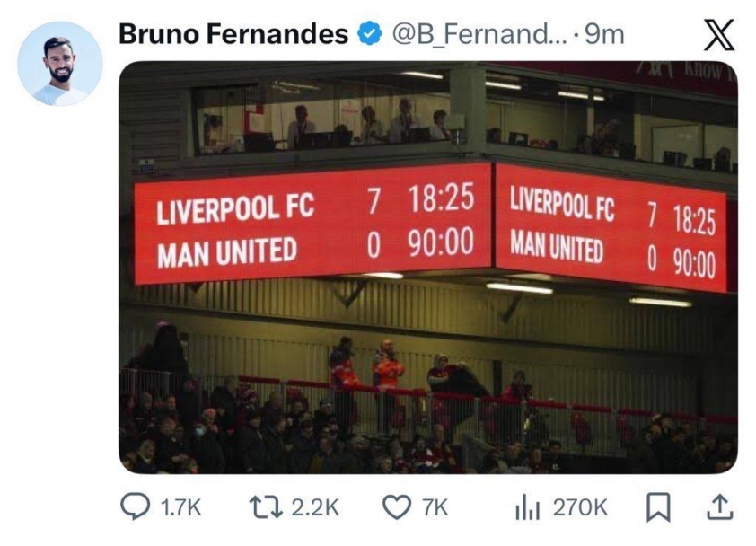The width and height of the screenshot is (756, 546).
Task: Click the reply speech bubble icon
Action: pos(136,506)
